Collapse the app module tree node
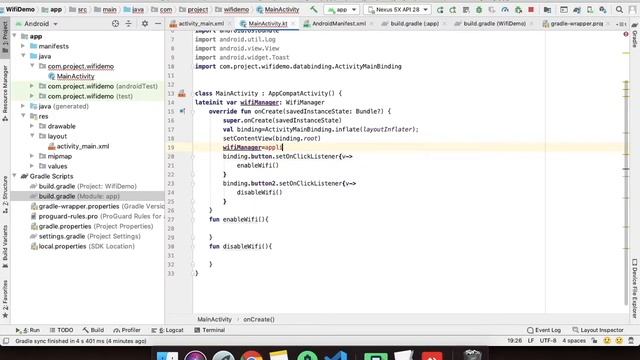 click(x=15, y=36)
